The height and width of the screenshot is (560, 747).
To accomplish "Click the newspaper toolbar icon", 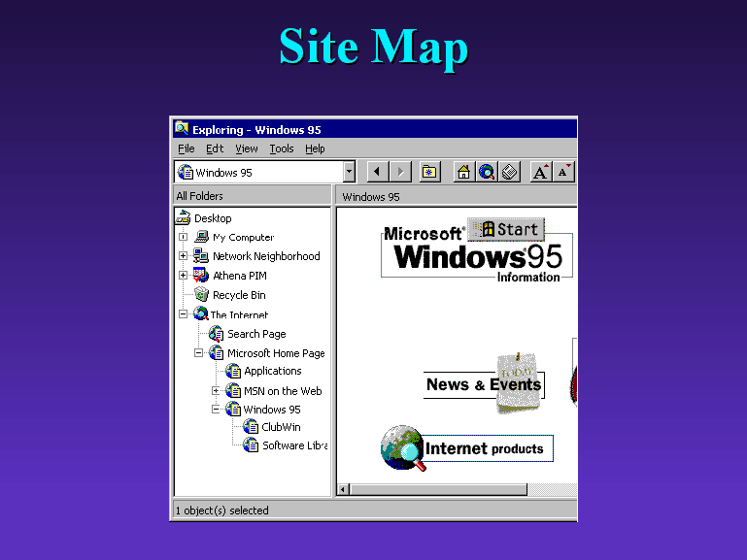I will (x=509, y=172).
